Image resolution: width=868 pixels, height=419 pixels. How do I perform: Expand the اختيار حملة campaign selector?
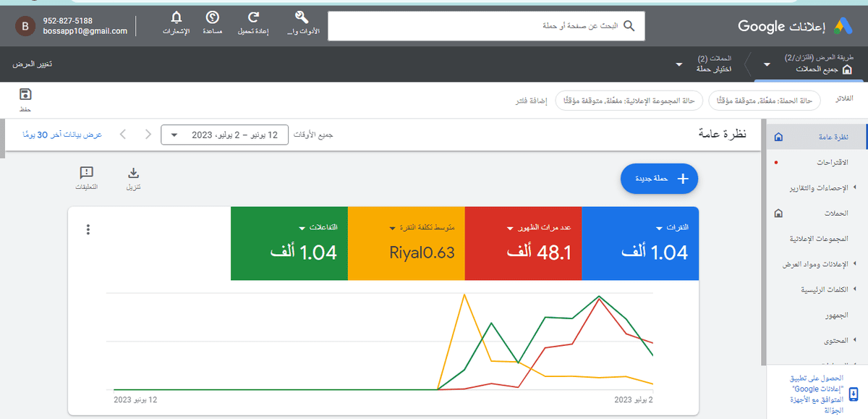coord(678,64)
